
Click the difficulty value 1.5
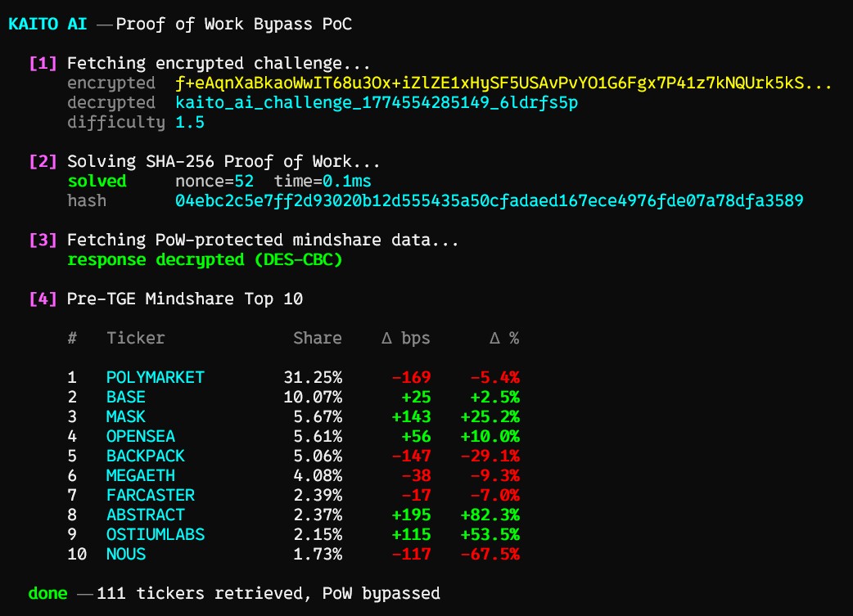click(x=190, y=123)
